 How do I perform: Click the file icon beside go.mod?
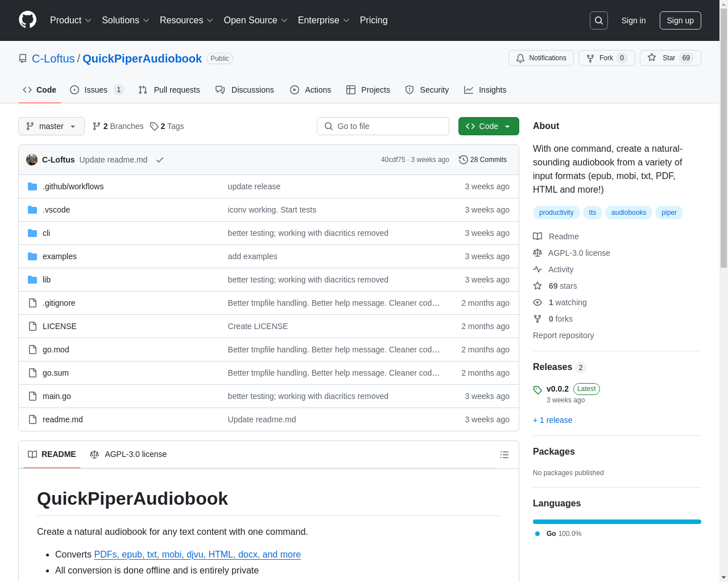(32, 350)
